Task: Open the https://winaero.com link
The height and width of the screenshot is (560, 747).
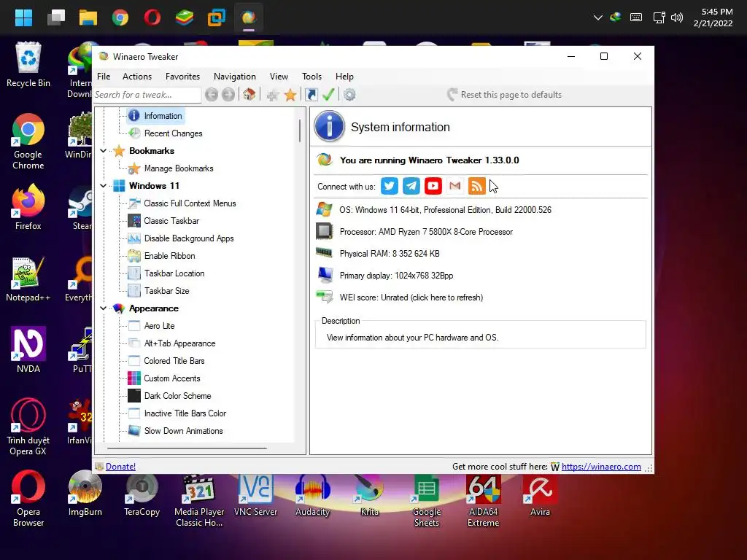Action: coord(601,467)
